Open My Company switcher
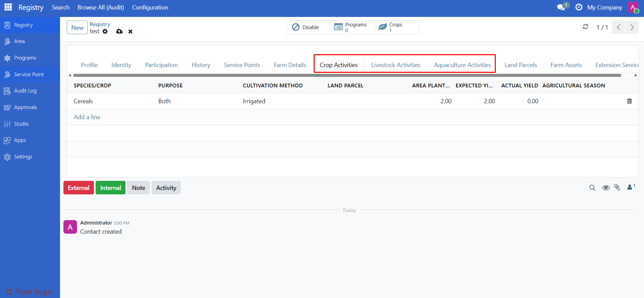This screenshot has height=298, width=644. (605, 7)
